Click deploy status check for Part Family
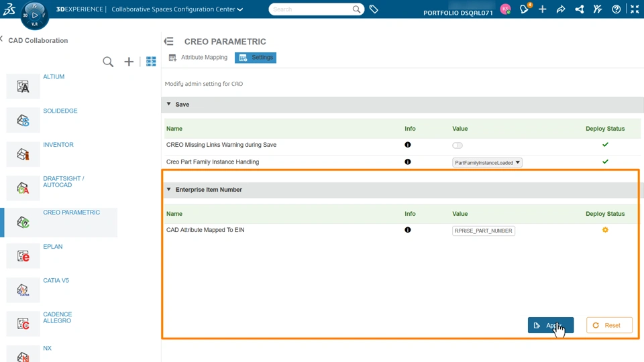The height and width of the screenshot is (362, 644). coord(605,162)
